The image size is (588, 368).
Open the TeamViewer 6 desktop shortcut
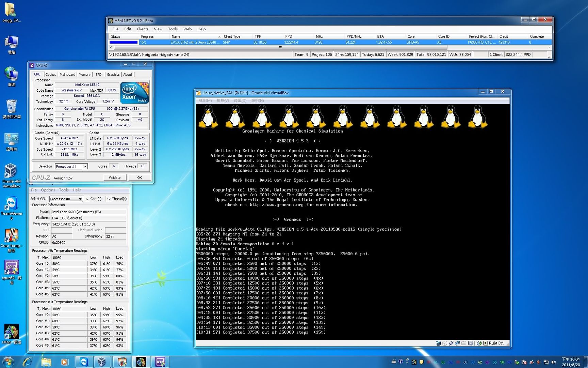coord(11,208)
